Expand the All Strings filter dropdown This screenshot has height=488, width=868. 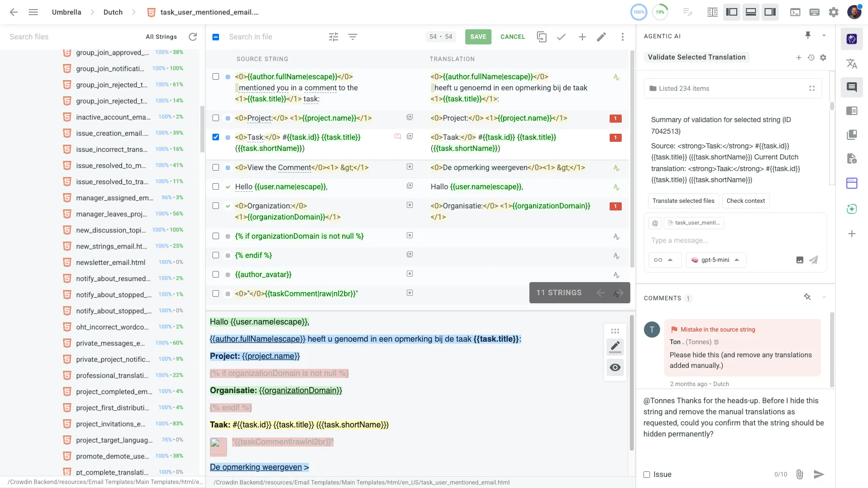(161, 37)
